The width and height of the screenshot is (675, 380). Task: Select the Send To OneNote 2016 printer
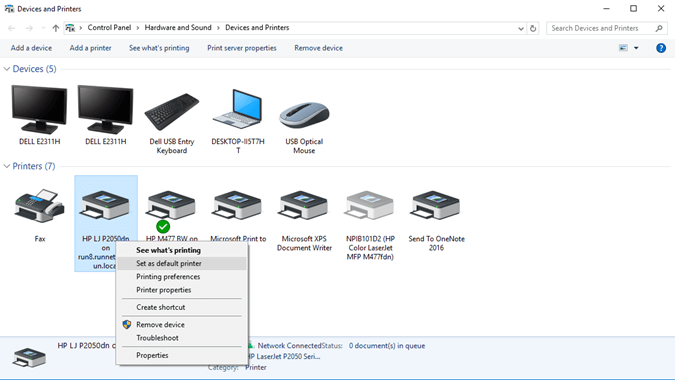click(436, 205)
